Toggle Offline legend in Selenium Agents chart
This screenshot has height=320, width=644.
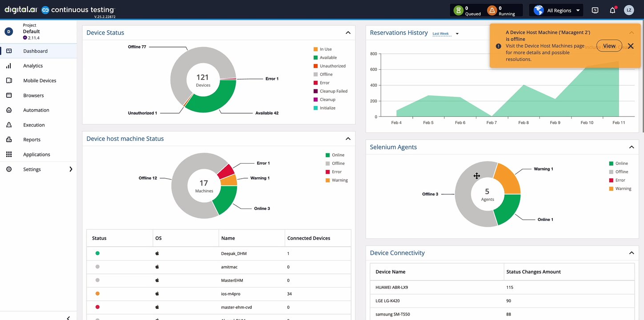coord(619,172)
